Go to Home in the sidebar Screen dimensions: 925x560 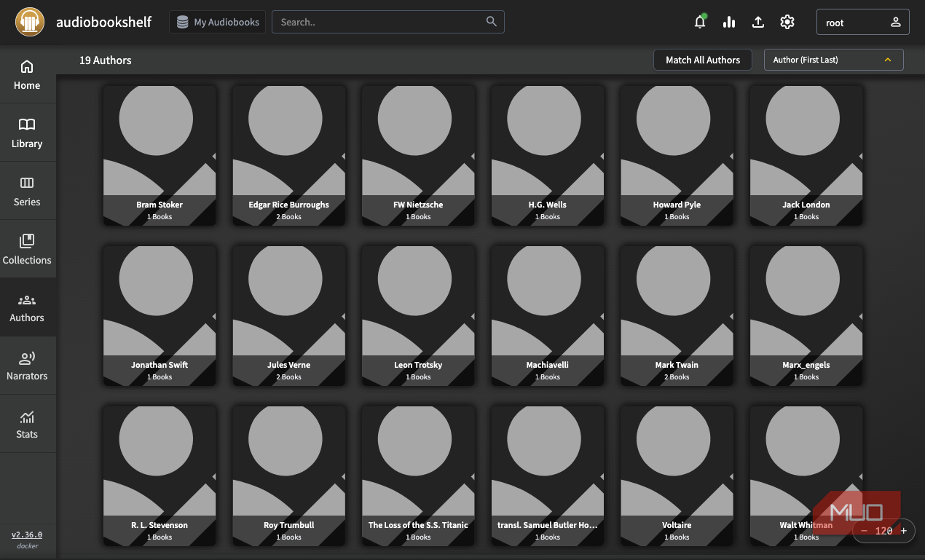point(27,75)
